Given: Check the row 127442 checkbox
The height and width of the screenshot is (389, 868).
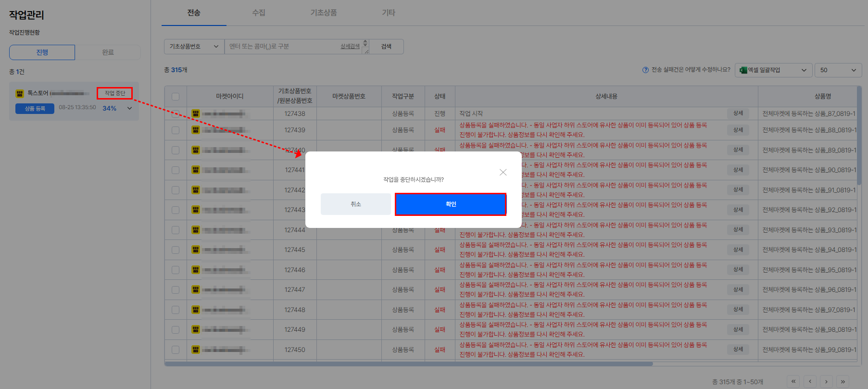Looking at the screenshot, I should click(176, 190).
